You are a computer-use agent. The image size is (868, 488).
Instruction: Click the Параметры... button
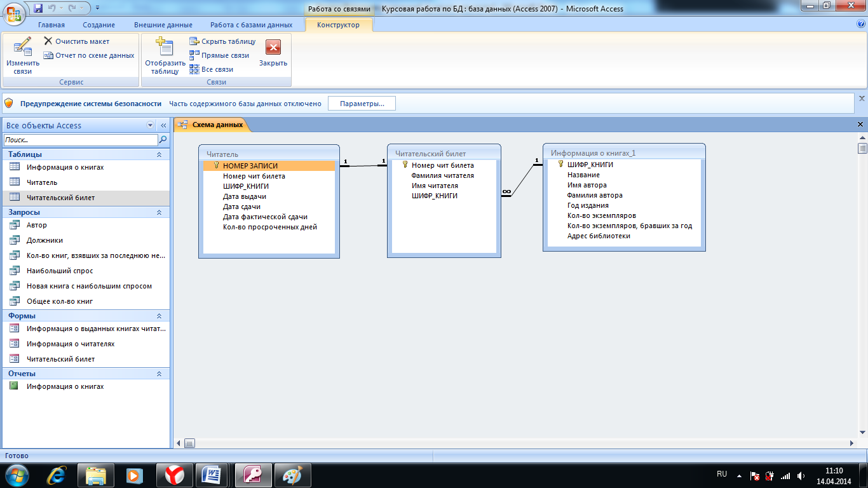pyautogui.click(x=362, y=103)
